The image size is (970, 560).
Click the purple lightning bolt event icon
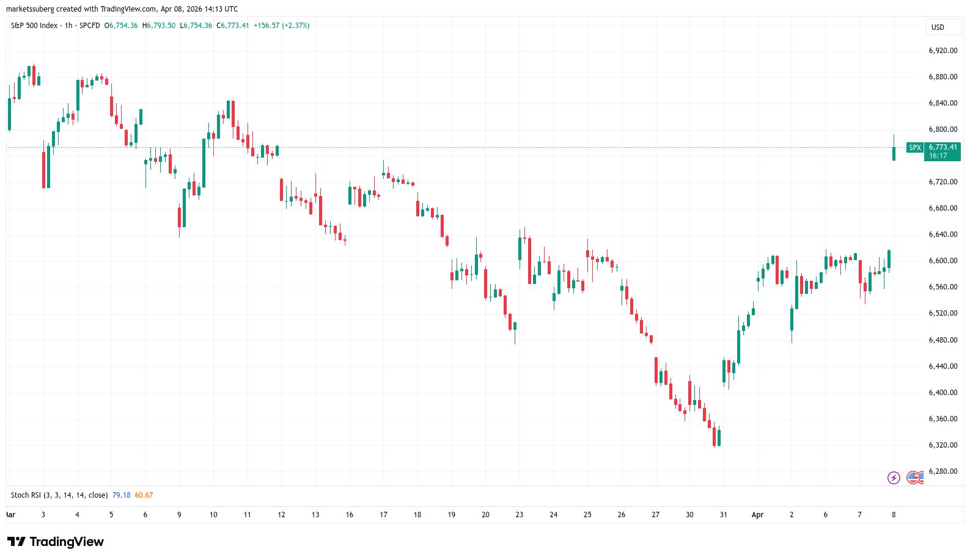(894, 478)
